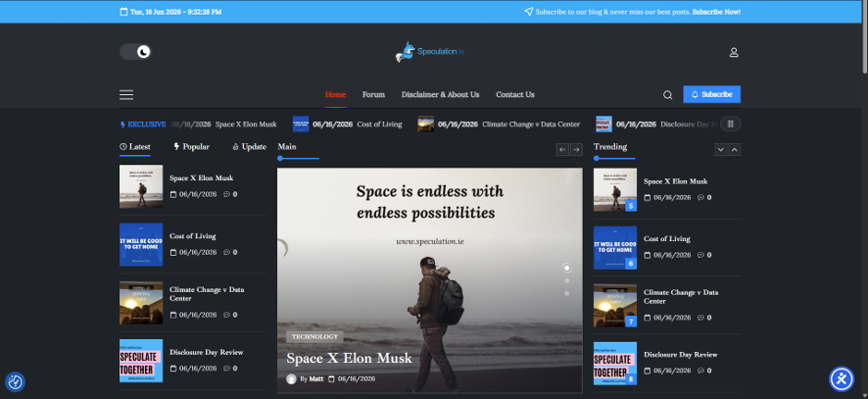
Task: Open Disclosure Day Review in Latest list
Action: tap(207, 352)
